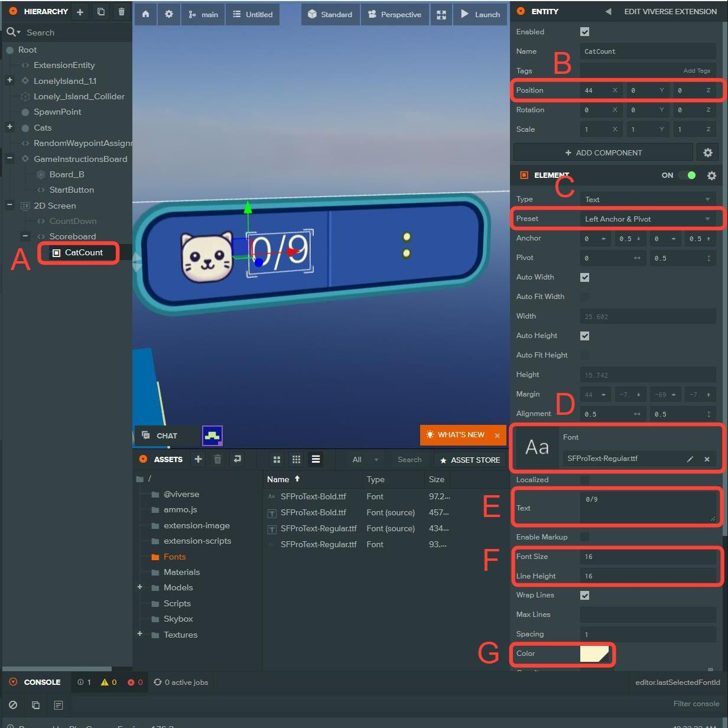The height and width of the screenshot is (728, 728).
Task: Click the home icon in viewport toolbar
Action: tap(145, 14)
